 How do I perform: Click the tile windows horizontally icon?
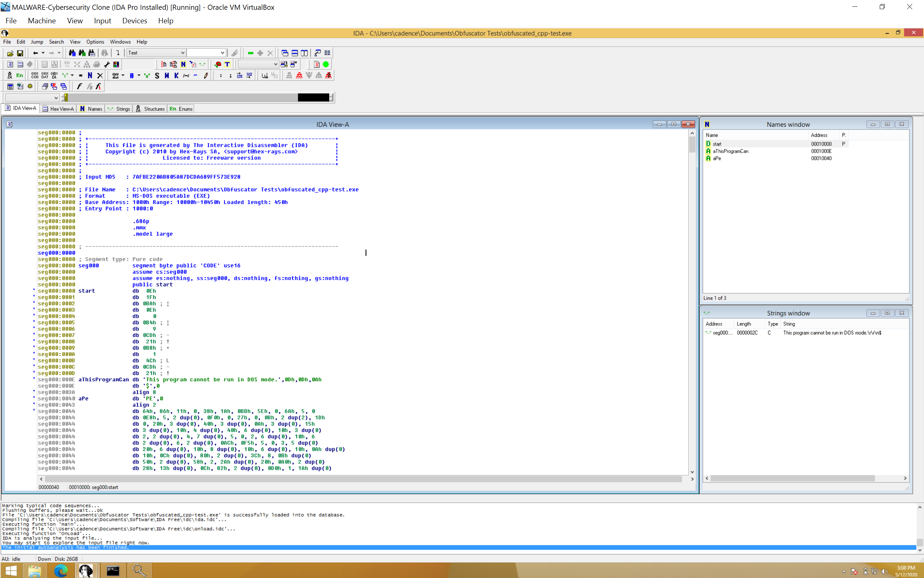pos(294,53)
